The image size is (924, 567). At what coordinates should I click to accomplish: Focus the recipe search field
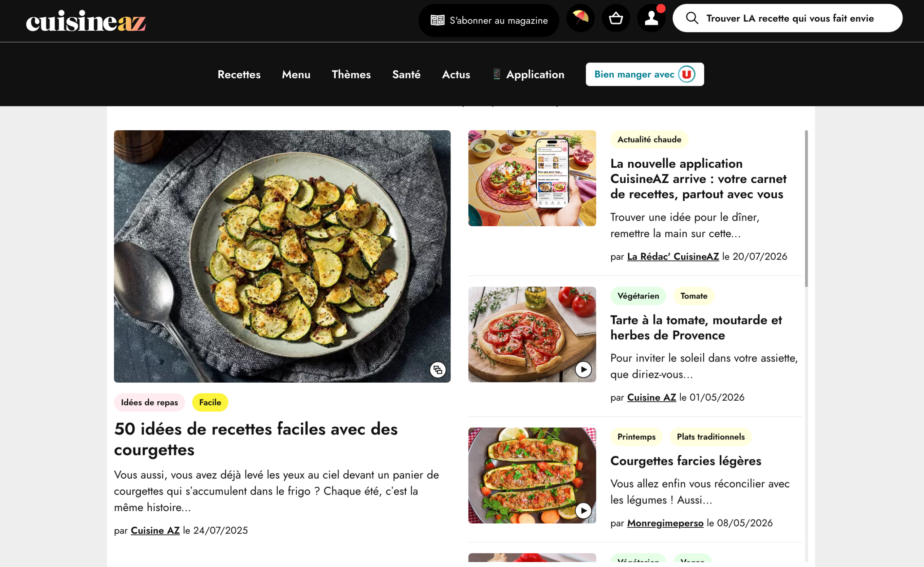787,18
